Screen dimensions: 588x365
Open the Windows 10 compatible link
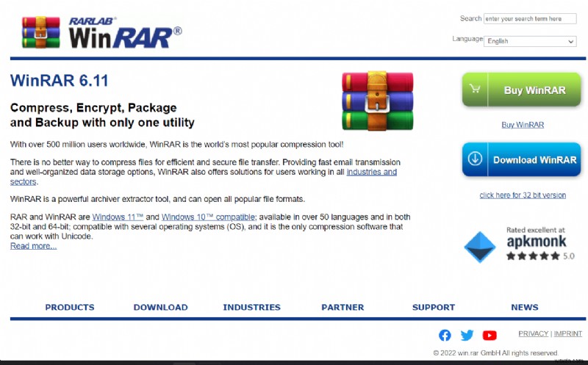pos(209,217)
